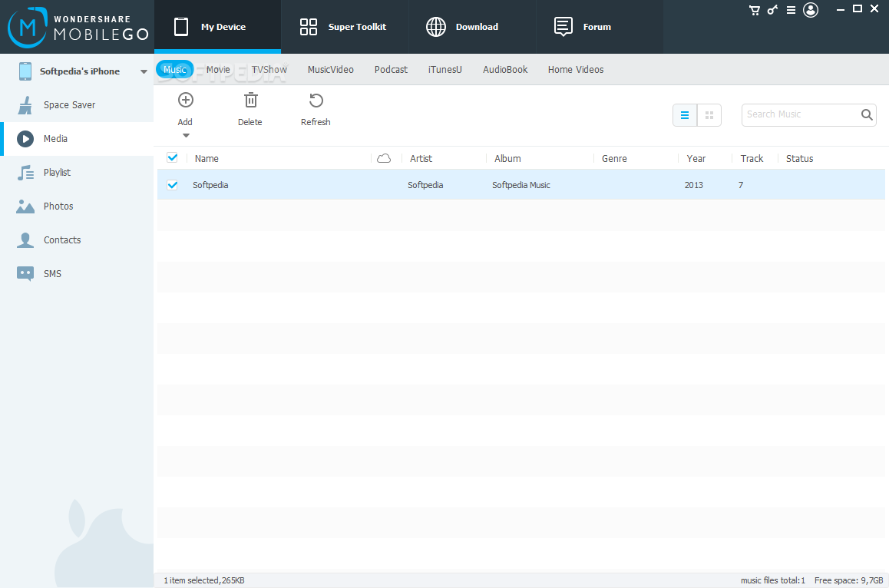Select the AudioBook category tab

click(x=505, y=70)
